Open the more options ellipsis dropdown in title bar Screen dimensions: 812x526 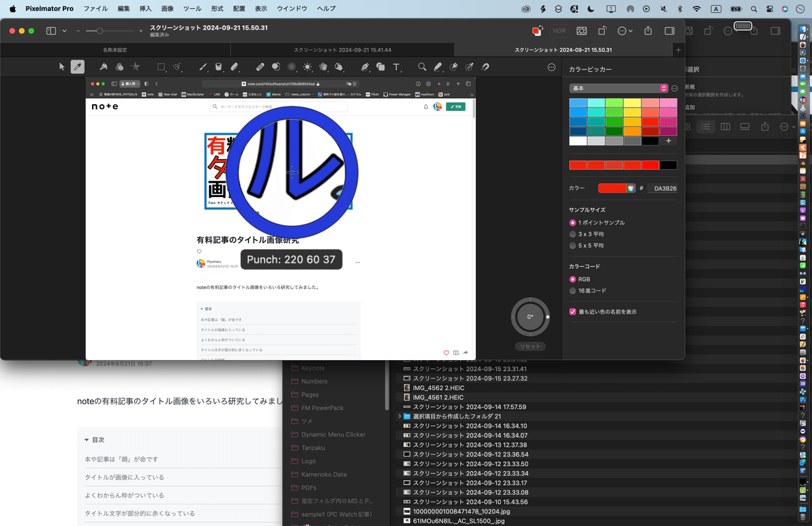click(625, 30)
